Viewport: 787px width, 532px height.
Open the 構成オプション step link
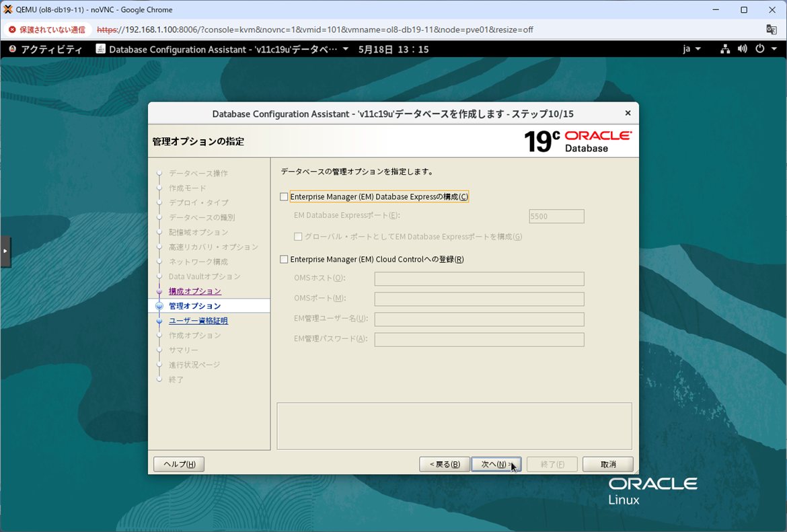pyautogui.click(x=195, y=291)
